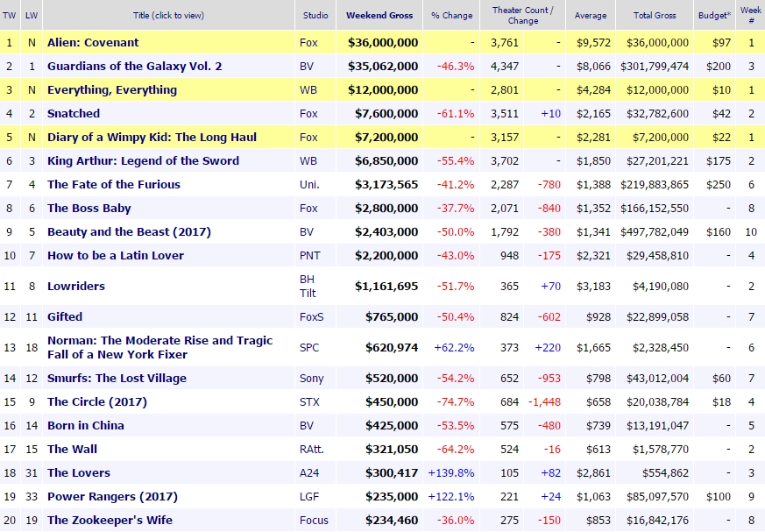Sort by Total Gross column header
This screenshot has height=532, width=765.
click(655, 15)
